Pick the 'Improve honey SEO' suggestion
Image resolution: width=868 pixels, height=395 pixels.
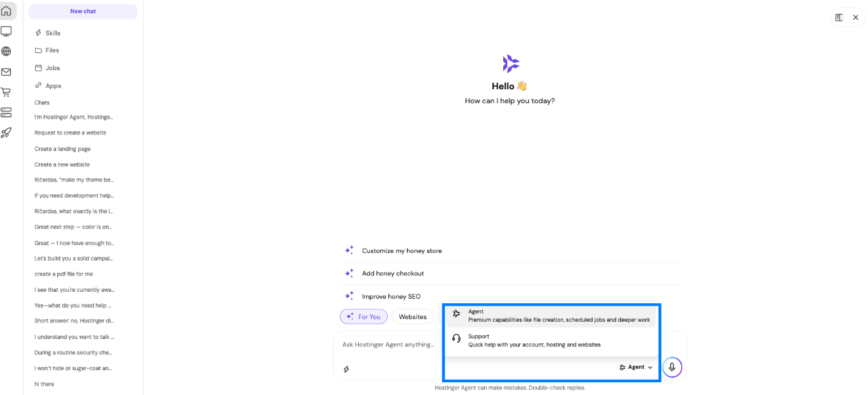[510, 296]
